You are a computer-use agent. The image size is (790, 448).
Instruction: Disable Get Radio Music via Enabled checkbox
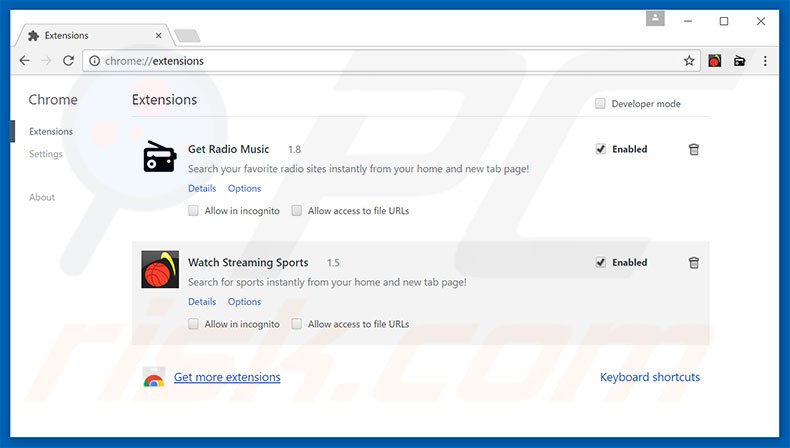(x=601, y=149)
